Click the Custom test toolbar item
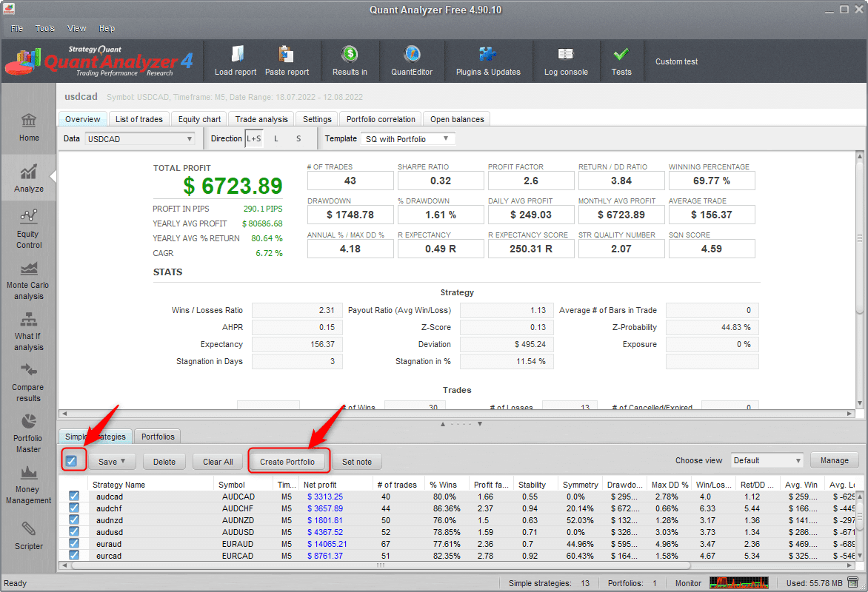 click(676, 61)
